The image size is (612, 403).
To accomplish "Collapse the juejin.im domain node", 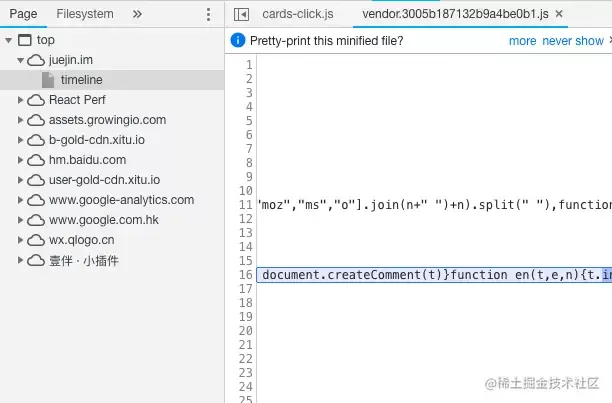I will pyautogui.click(x=20, y=60).
